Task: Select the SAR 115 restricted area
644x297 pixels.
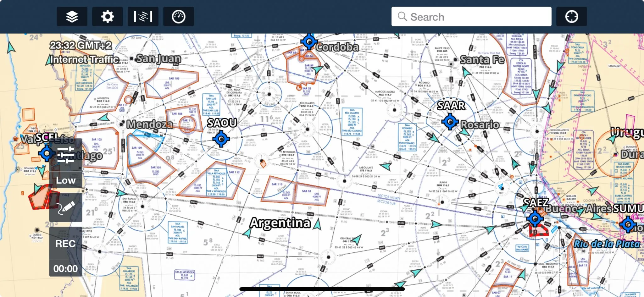Action: tap(279, 189)
